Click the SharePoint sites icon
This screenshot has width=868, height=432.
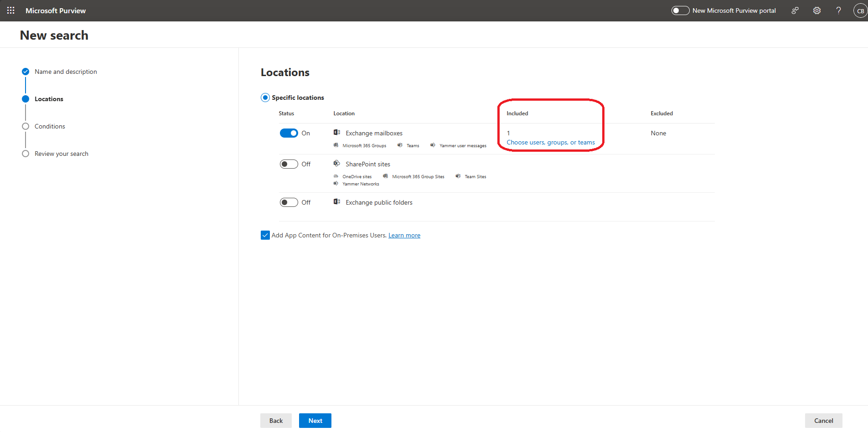click(337, 164)
